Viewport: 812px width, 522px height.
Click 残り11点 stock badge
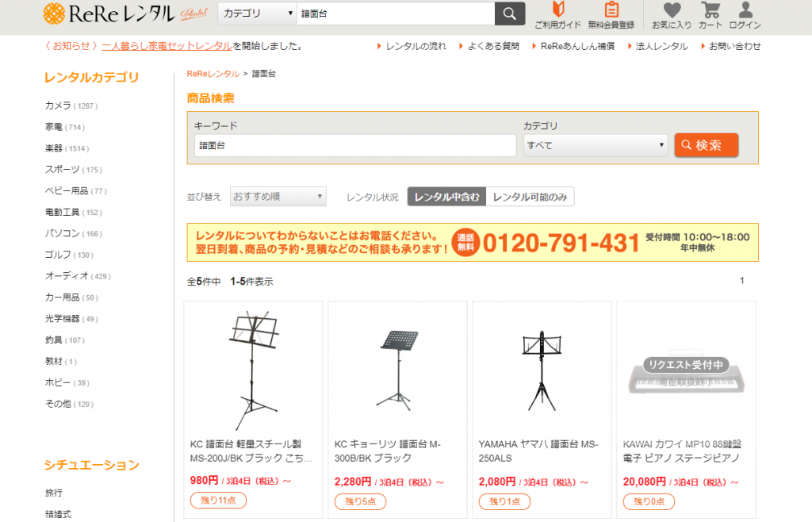(218, 501)
